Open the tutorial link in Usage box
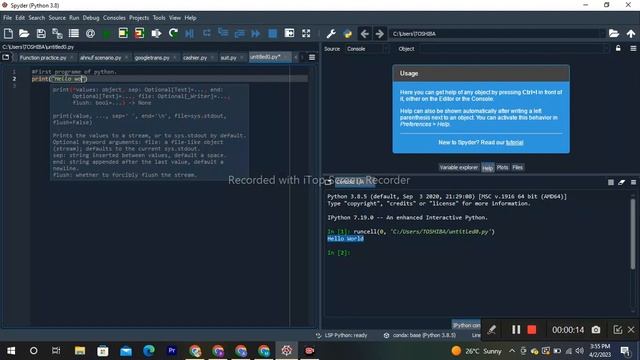This screenshot has width=640, height=360. [514, 142]
